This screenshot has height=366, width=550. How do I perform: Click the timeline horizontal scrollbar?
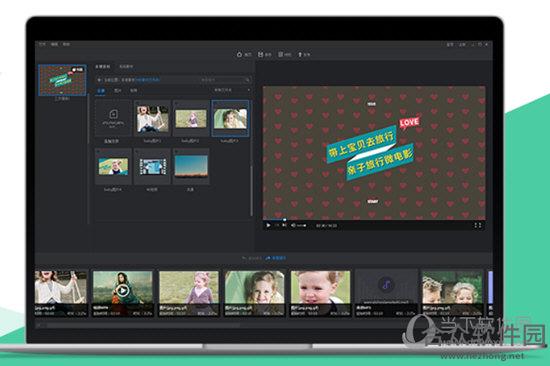pos(143,326)
